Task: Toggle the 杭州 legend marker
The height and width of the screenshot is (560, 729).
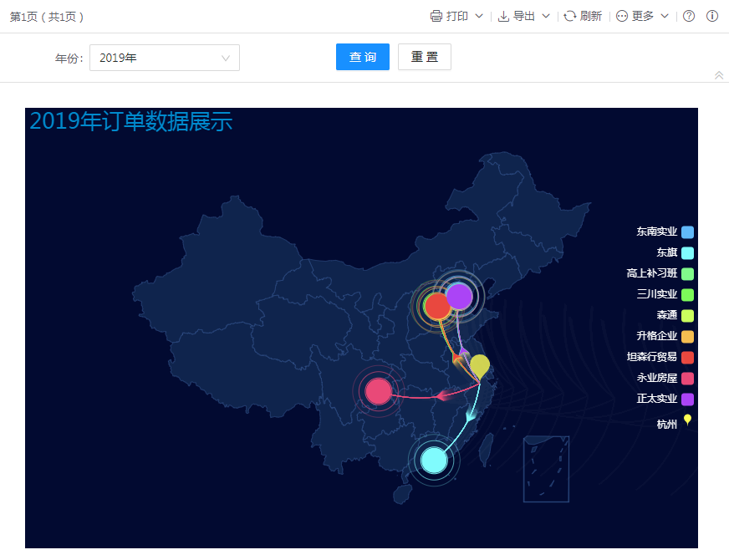Action: coord(687,420)
